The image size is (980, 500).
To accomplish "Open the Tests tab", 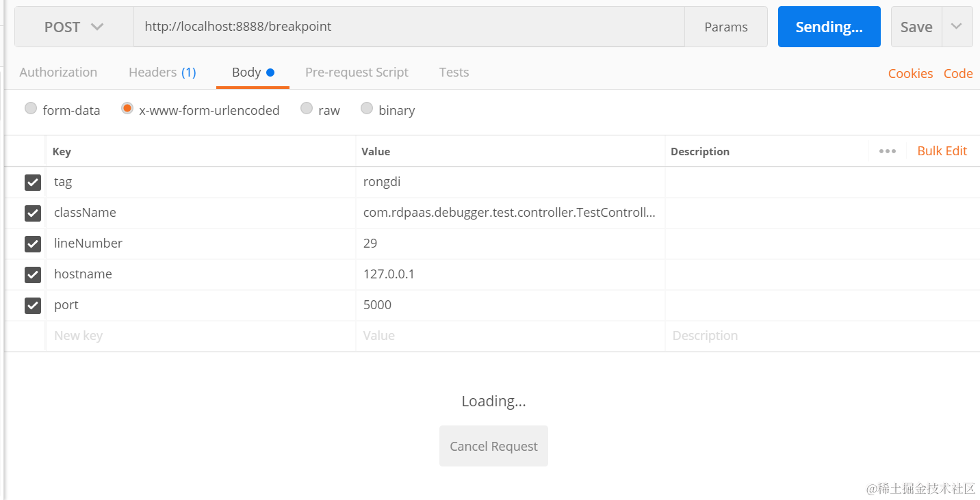I will [454, 73].
